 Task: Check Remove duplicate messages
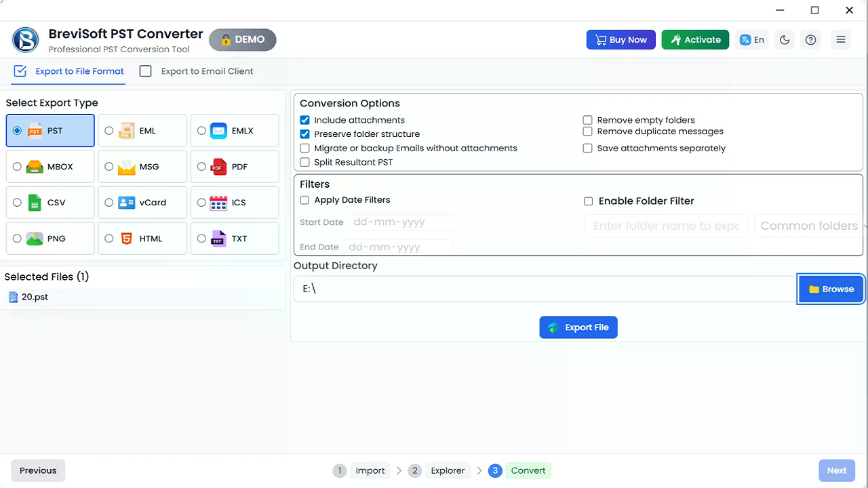tap(588, 131)
